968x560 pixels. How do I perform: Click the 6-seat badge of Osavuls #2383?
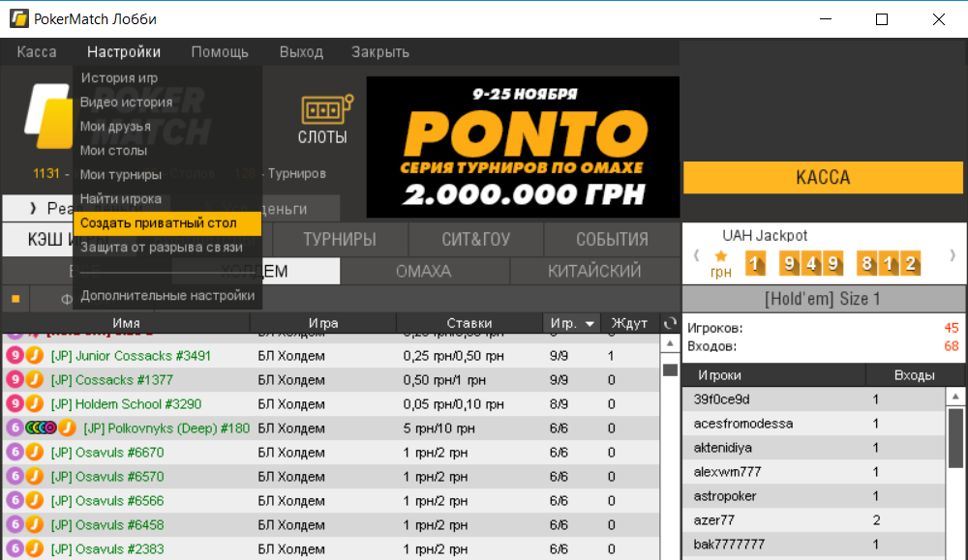pos(15,549)
